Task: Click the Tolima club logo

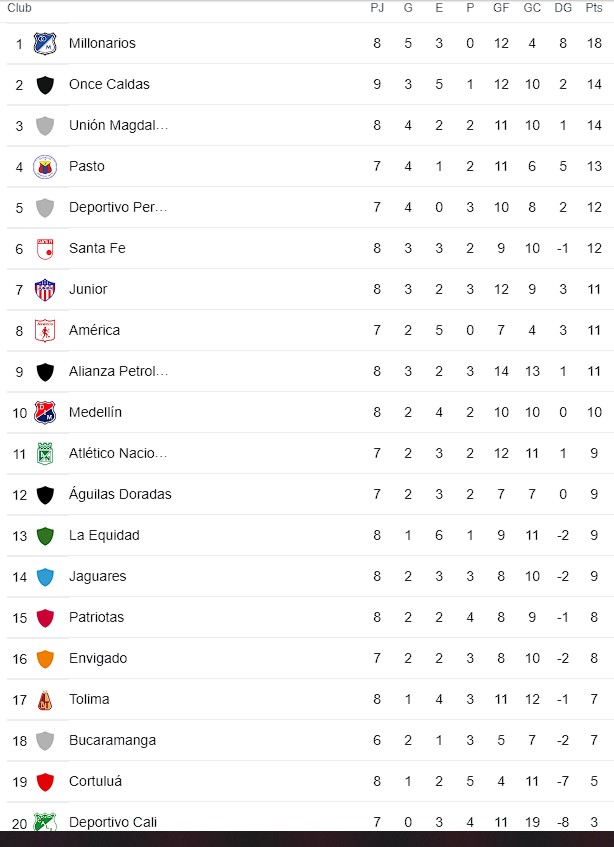Action: coord(45,700)
